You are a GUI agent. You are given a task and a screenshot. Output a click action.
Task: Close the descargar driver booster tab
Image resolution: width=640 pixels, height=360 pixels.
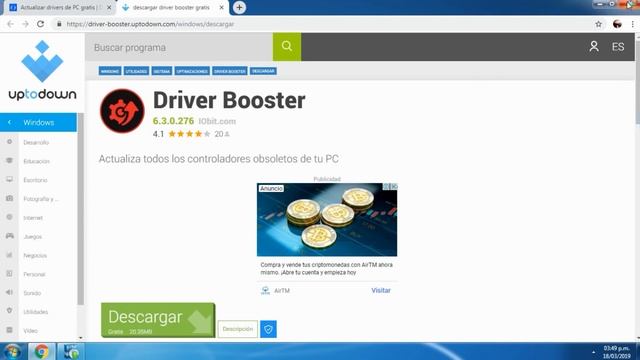221,8
